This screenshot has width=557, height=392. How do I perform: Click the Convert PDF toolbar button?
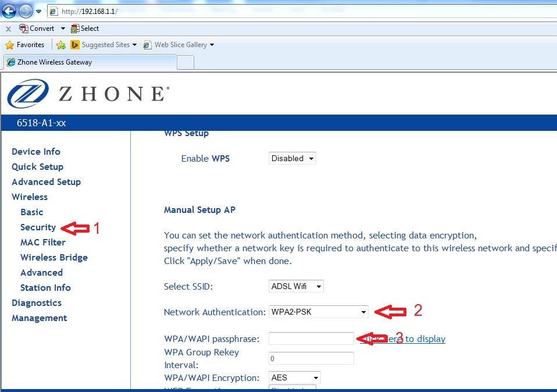coord(37,28)
